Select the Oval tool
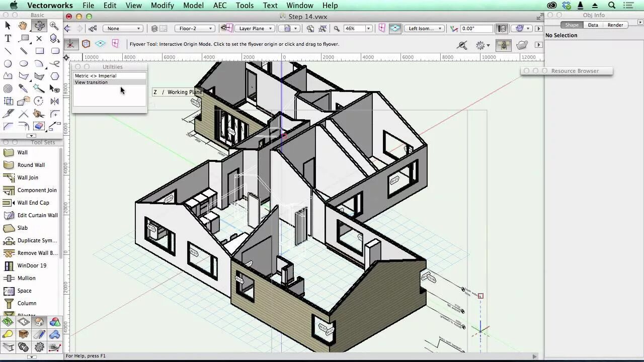This screenshot has height=362, width=644. pos(23,63)
